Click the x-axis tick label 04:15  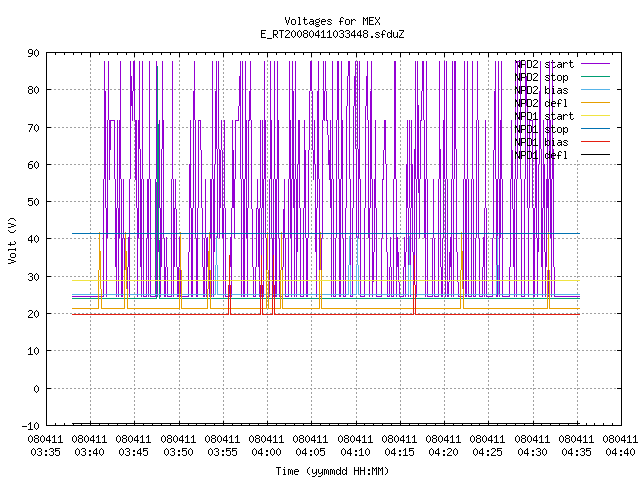pos(400,452)
